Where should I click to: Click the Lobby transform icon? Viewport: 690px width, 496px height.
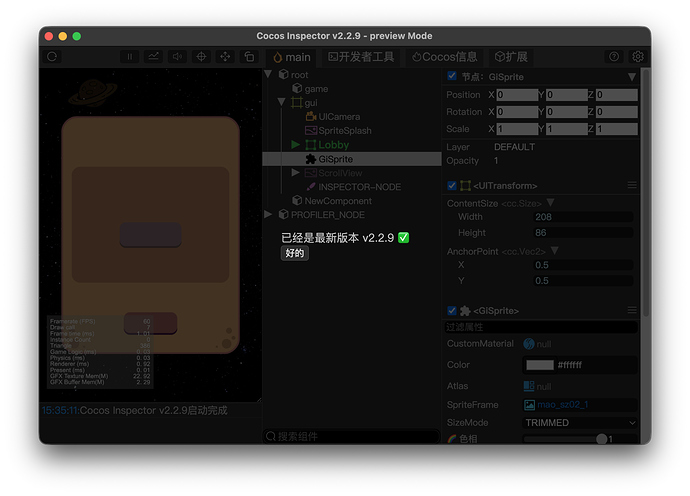311,144
